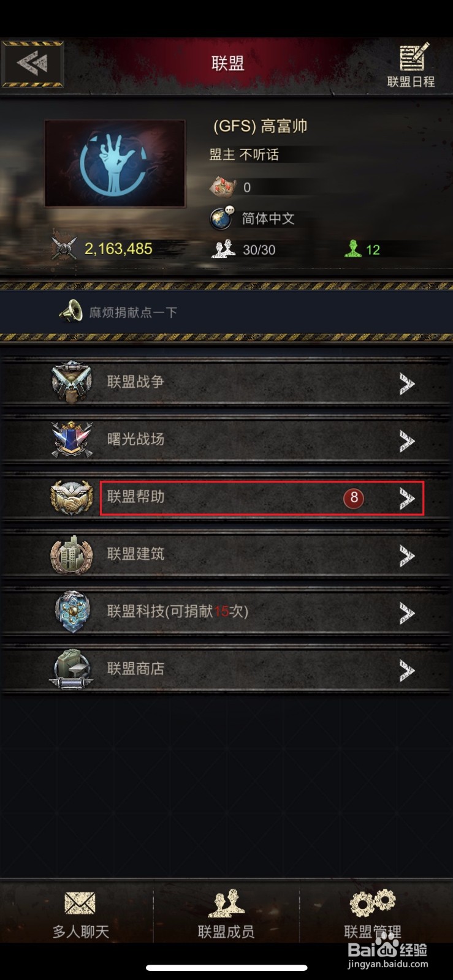Tap the megaphone announcement icon

point(70,311)
